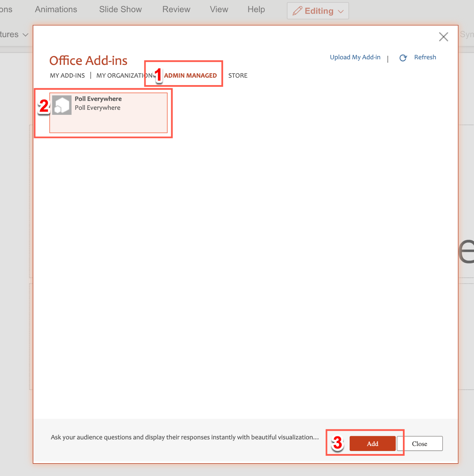This screenshot has width=474, height=476.
Task: Select the MY ORGANIZATION tab
Action: click(124, 76)
